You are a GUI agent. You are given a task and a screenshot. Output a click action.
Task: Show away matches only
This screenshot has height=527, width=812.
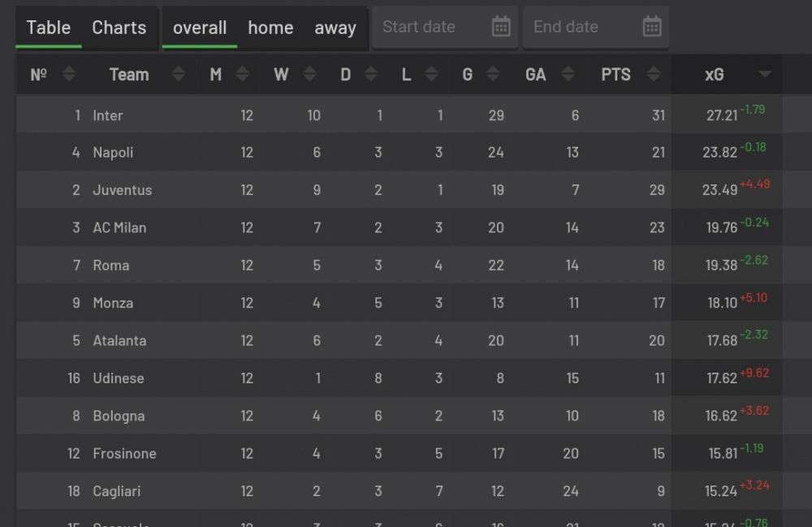(x=335, y=28)
